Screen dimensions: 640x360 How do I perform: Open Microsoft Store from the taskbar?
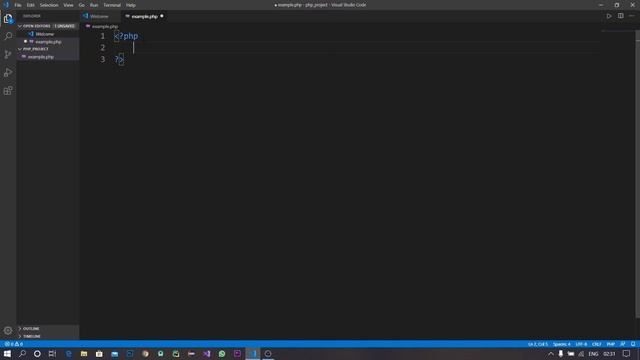pyautogui.click(x=99, y=354)
